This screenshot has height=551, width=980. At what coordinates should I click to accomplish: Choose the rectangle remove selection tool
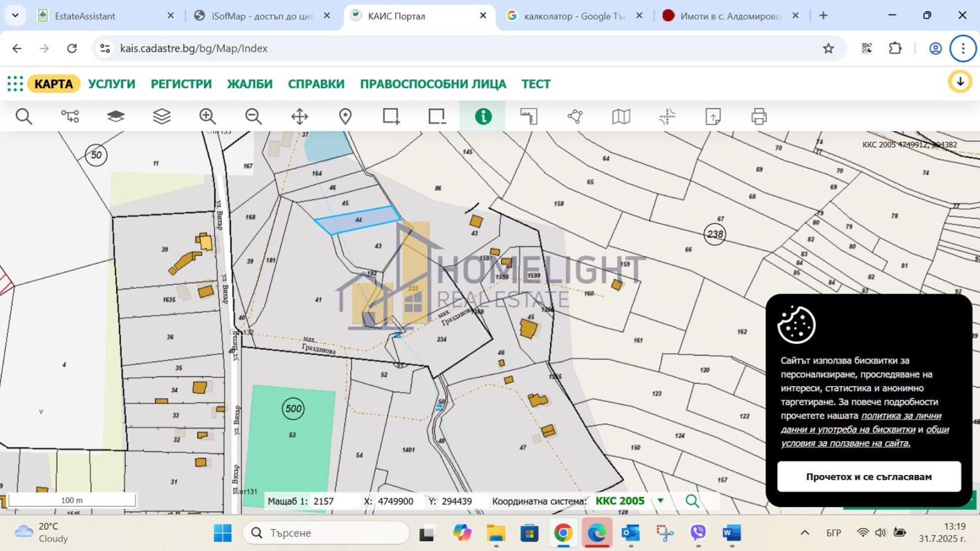437,116
